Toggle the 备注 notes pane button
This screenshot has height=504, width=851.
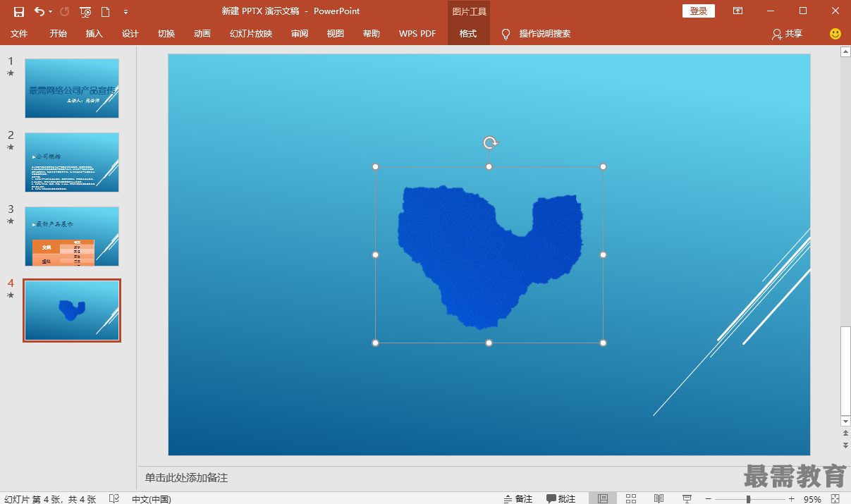(518, 498)
